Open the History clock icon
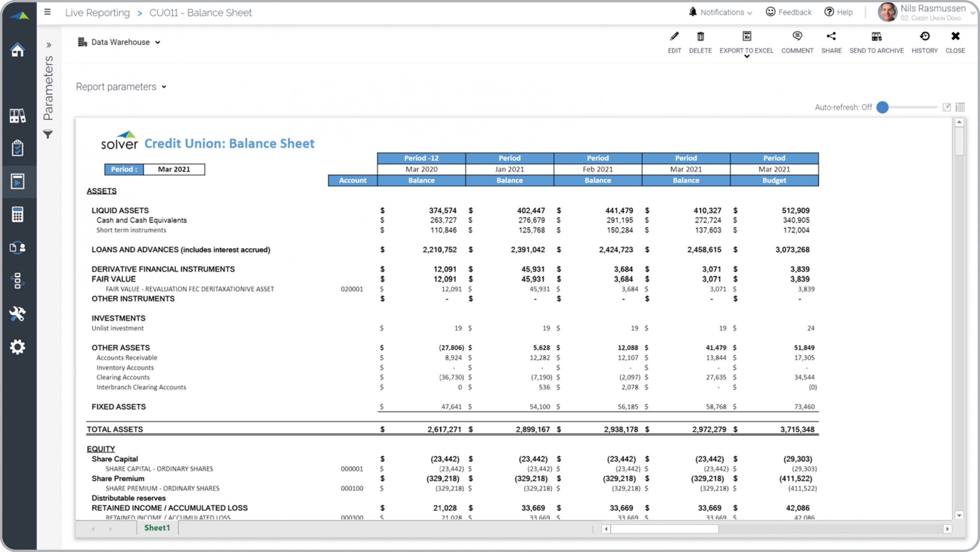Image resolution: width=980 pixels, height=552 pixels. pos(924,37)
